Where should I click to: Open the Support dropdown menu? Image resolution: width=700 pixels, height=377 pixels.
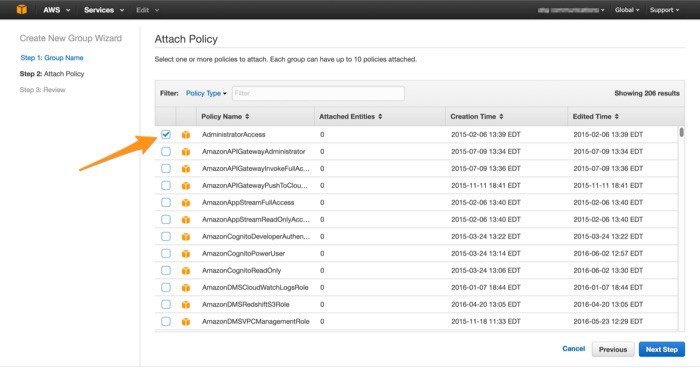[664, 10]
